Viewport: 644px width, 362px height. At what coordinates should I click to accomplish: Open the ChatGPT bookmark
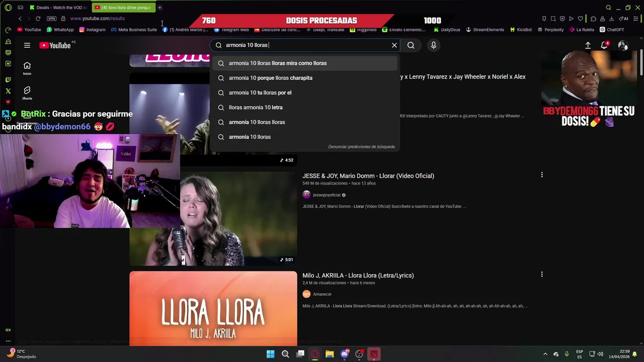coord(612,30)
